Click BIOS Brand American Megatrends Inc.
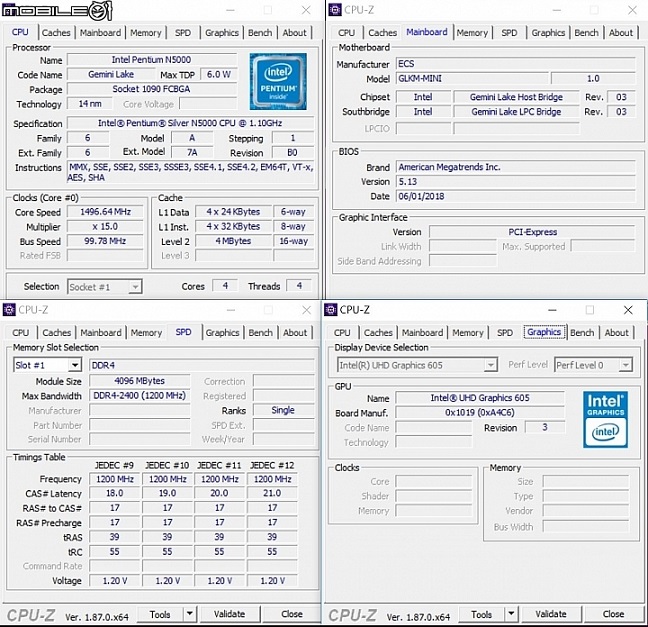The height and width of the screenshot is (627, 648). 515,167
